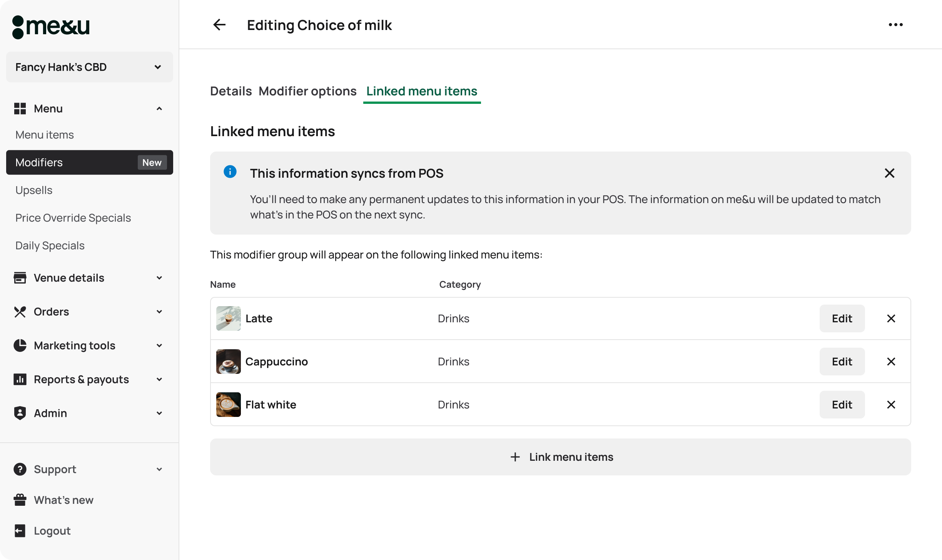Expand the Reports & payouts section
The height and width of the screenshot is (560, 942).
click(x=159, y=380)
